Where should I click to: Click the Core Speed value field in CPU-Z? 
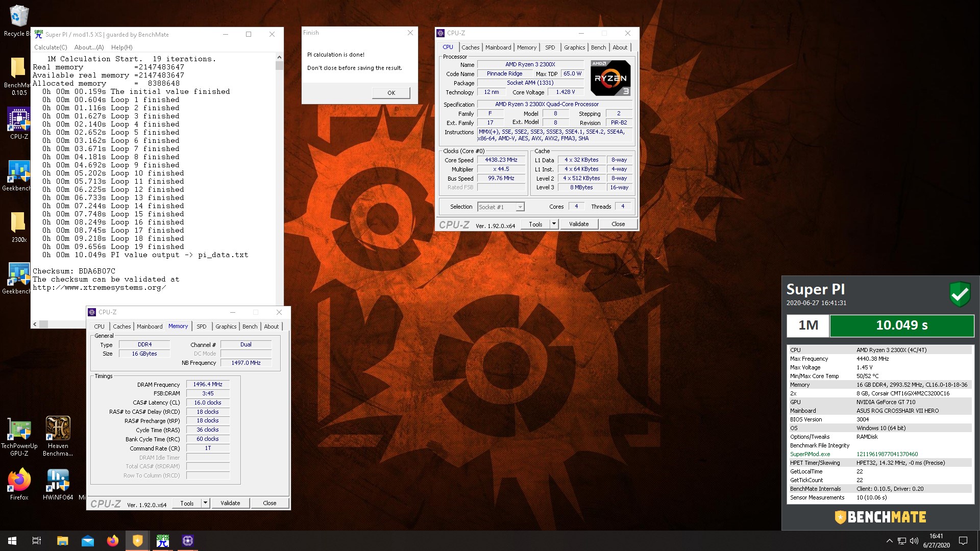501,160
